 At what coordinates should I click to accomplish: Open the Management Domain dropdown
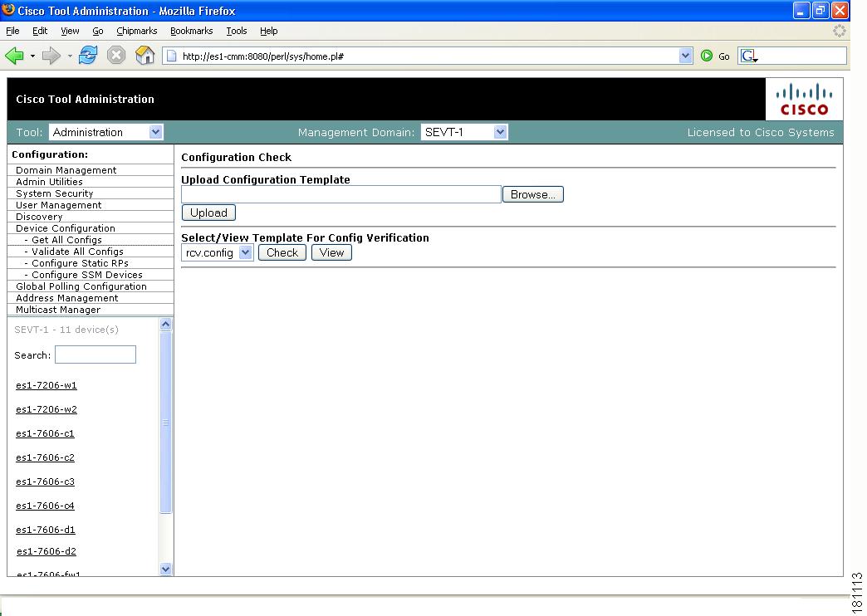coord(464,132)
